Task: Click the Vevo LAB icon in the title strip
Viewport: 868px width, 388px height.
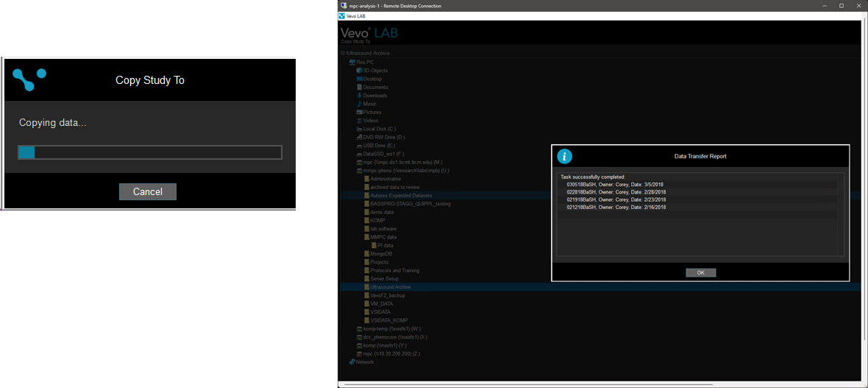Action: [343, 16]
